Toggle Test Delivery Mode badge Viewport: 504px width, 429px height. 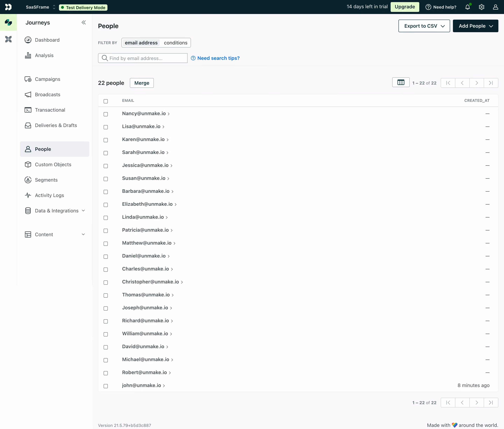click(83, 8)
